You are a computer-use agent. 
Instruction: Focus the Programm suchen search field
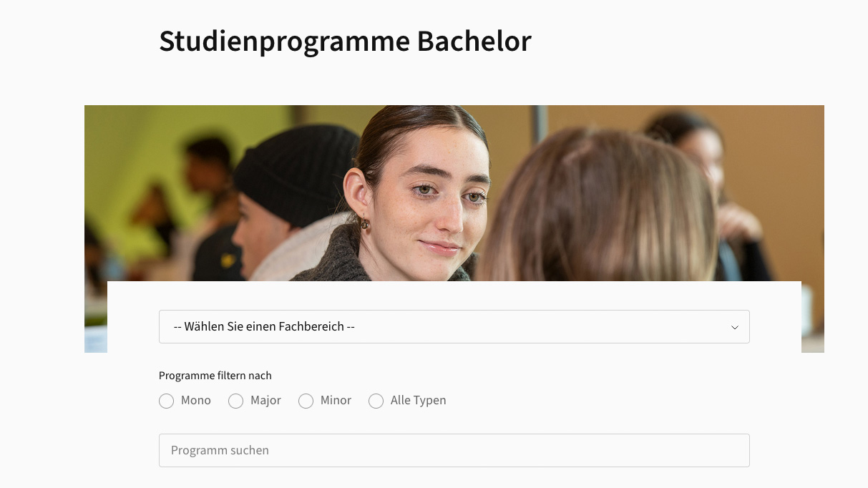454,451
